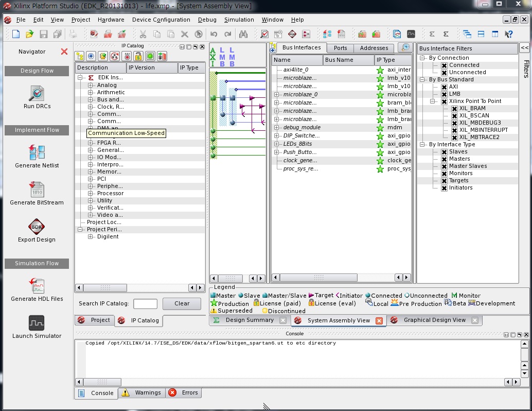The height and width of the screenshot is (411, 532).
Task: Uncheck the LMB bus standard filter
Action: click(444, 94)
